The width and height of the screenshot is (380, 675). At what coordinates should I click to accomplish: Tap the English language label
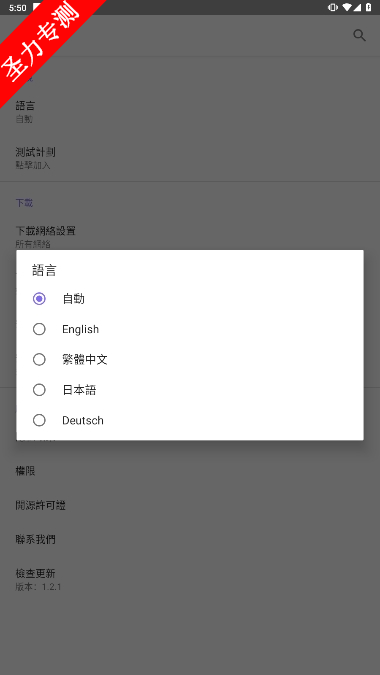pos(80,329)
